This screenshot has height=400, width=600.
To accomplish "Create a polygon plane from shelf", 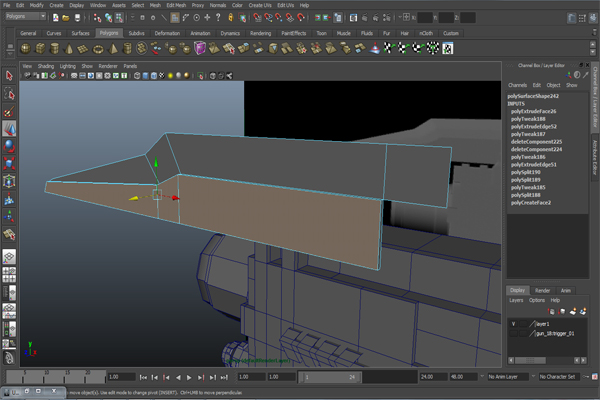I will (83, 49).
